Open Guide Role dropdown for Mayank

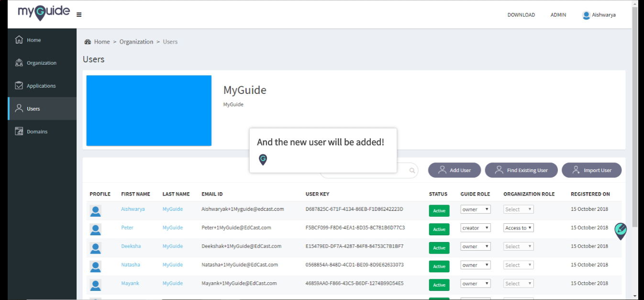[x=476, y=284]
